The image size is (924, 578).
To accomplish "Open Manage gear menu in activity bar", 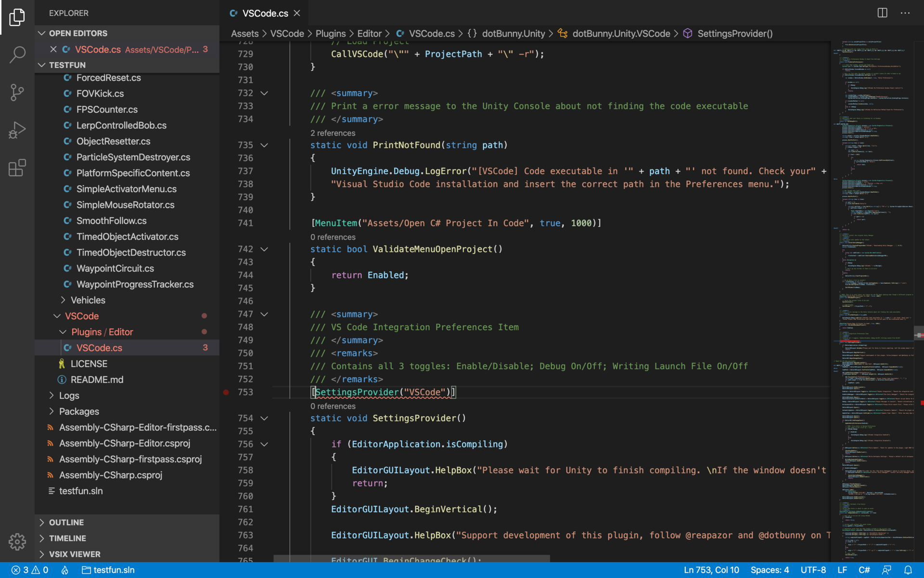I will click(17, 542).
